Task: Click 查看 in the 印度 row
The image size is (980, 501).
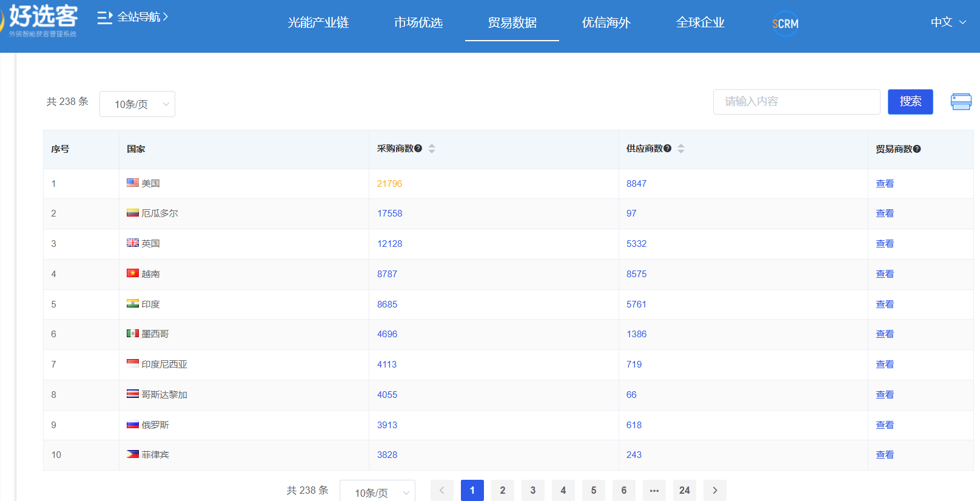Action: click(x=885, y=304)
